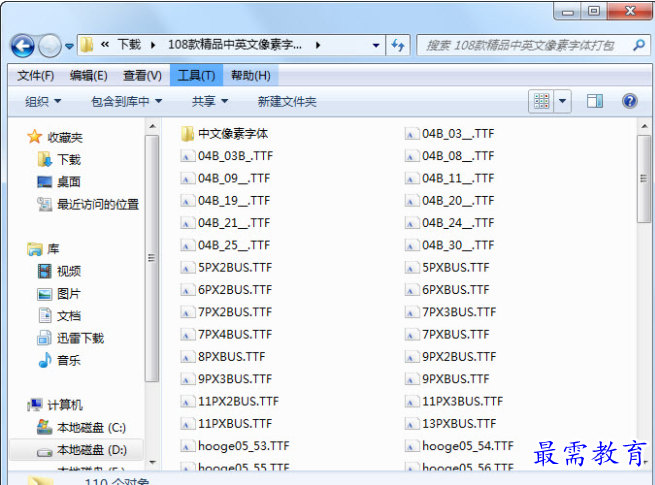The image size is (655, 485).
Task: Select font file icon of 04B_09__.TTF
Action: pyautogui.click(x=188, y=178)
